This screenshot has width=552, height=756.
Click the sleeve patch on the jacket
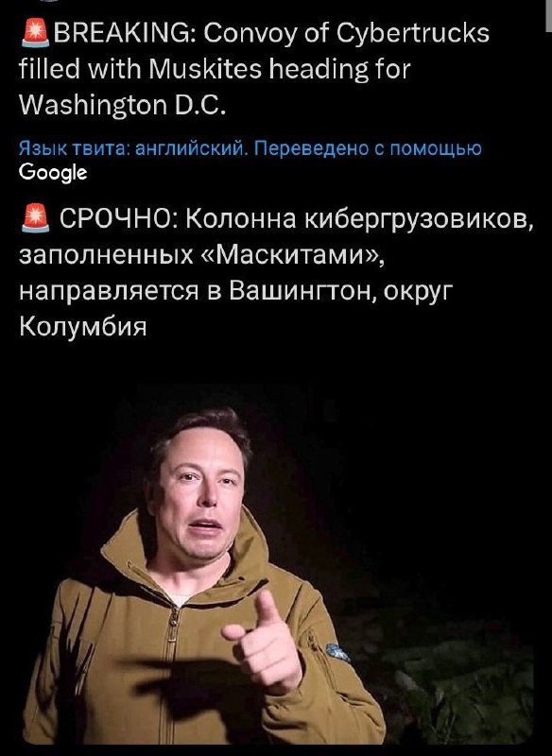[x=337, y=652]
